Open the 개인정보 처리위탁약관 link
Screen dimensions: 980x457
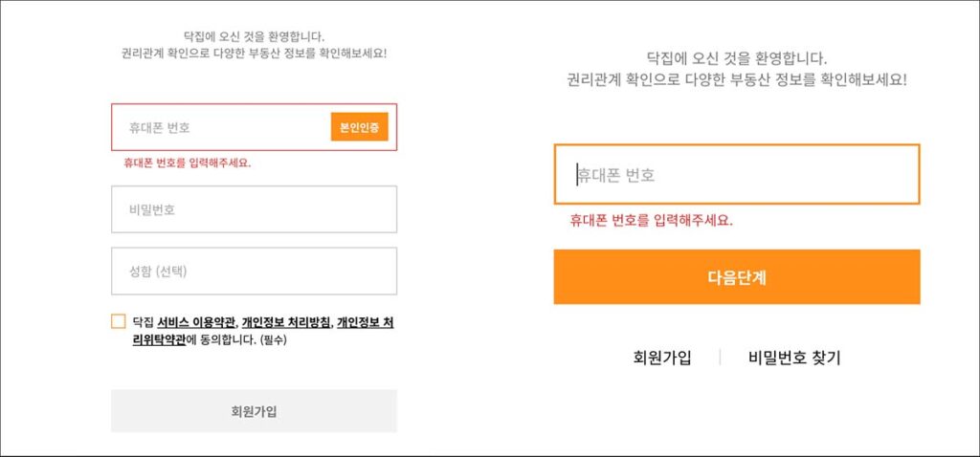(x=365, y=323)
